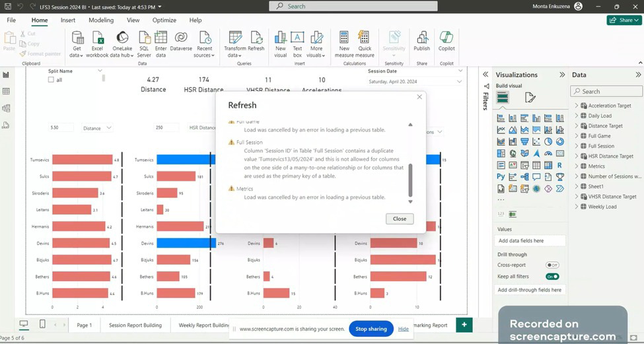Open the Format visual pane tab
This screenshot has height=344, width=644.
tap(530, 98)
